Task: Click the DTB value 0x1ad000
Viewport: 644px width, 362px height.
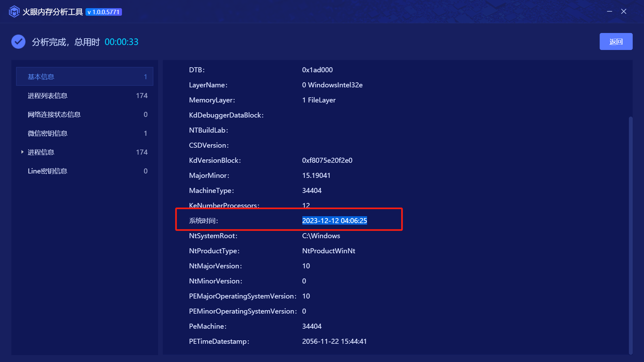Action: [x=317, y=70]
